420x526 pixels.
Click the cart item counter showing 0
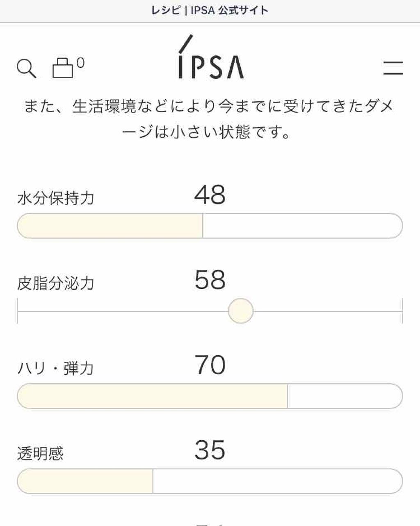(x=81, y=62)
